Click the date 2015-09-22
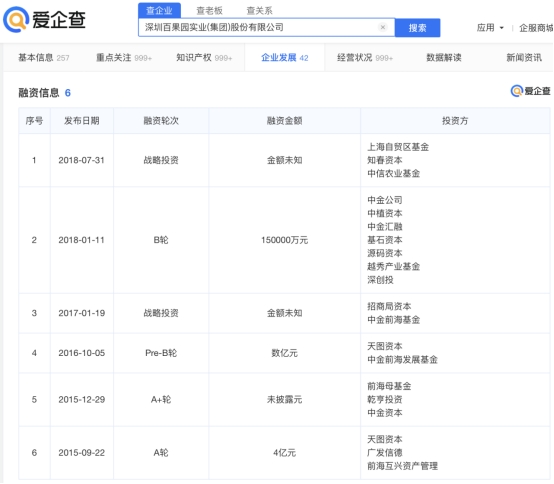Viewport: 554px width, 484px height. [x=82, y=453]
